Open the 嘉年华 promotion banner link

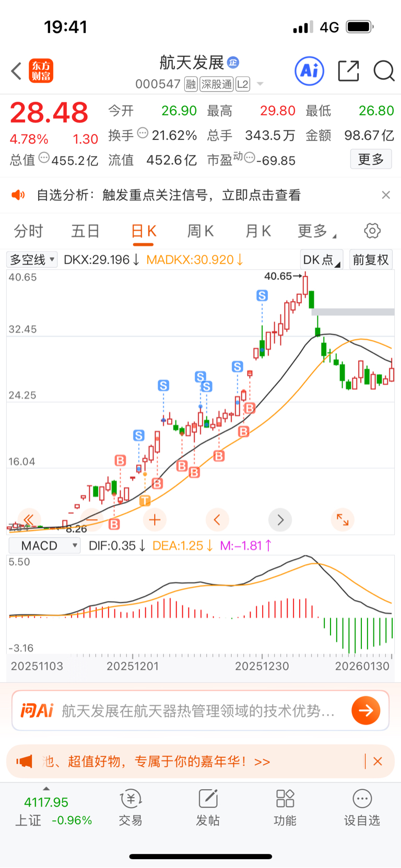tap(157, 762)
